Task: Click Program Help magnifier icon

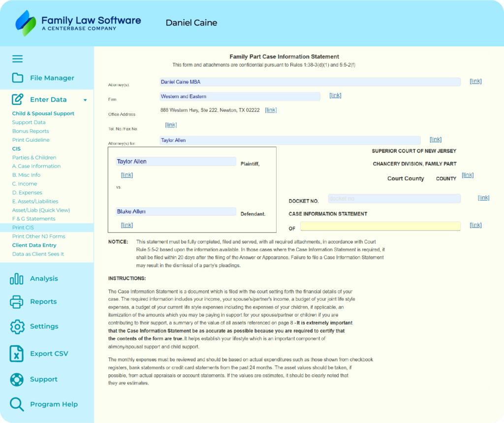Action: click(x=17, y=404)
